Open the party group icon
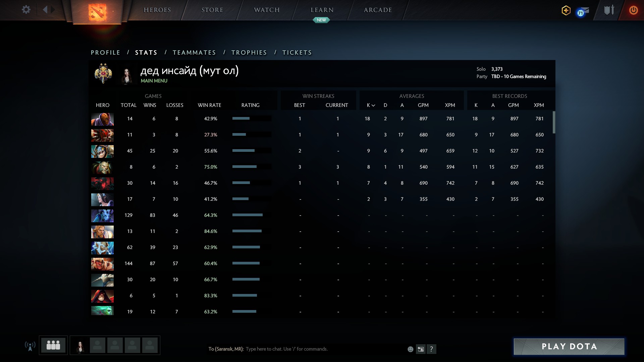Viewport: 644px width, 362px height. [53, 345]
